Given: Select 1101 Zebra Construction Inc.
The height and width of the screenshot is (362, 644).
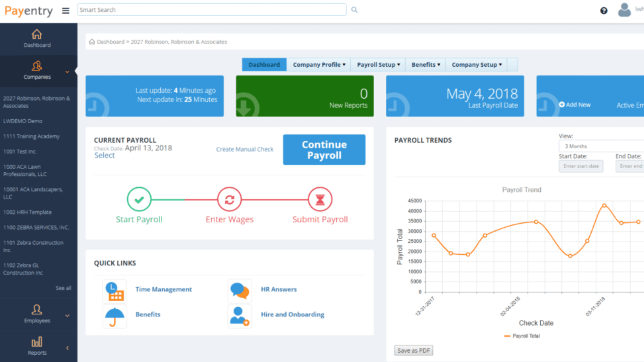Looking at the screenshot, I should (33, 246).
